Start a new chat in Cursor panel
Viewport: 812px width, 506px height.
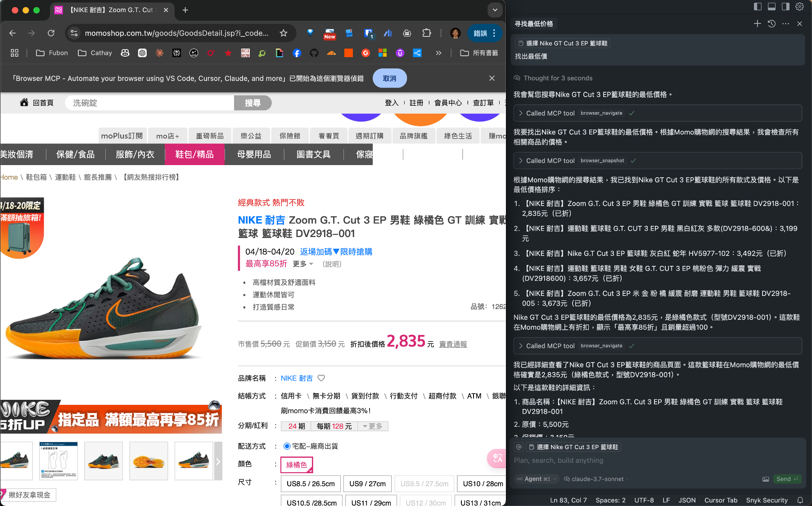coord(758,23)
